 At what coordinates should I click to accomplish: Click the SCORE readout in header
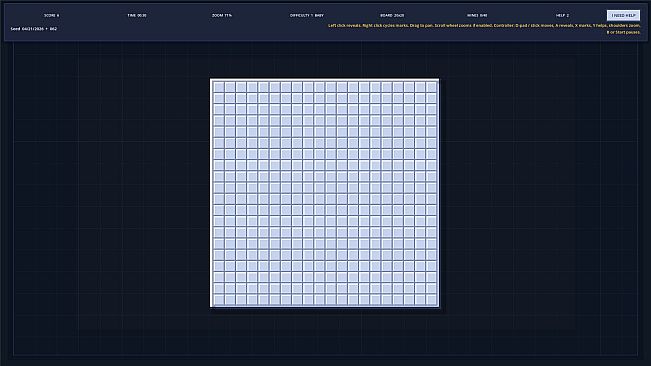51,15
